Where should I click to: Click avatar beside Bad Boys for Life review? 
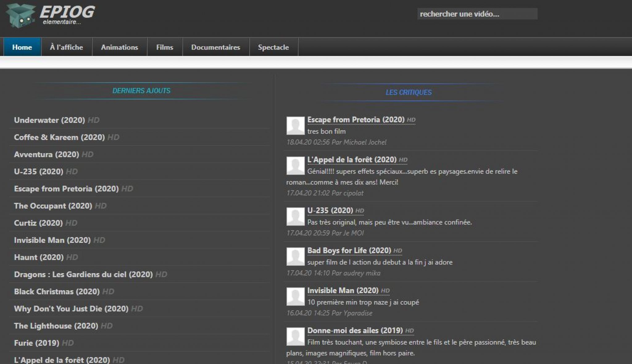pos(295,256)
